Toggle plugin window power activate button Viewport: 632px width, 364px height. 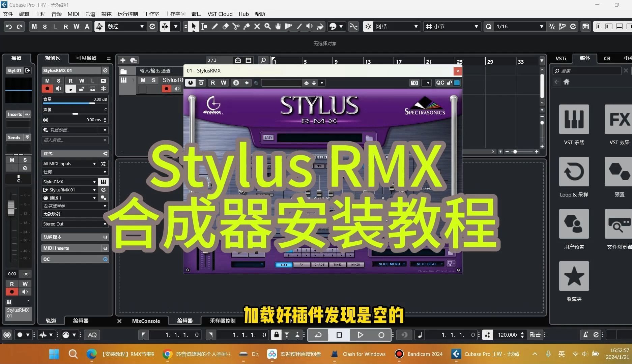[191, 83]
